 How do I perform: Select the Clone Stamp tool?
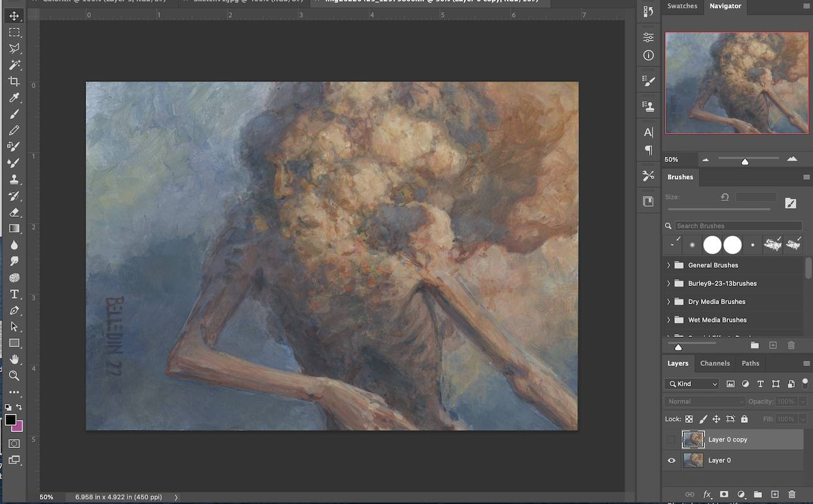point(14,180)
